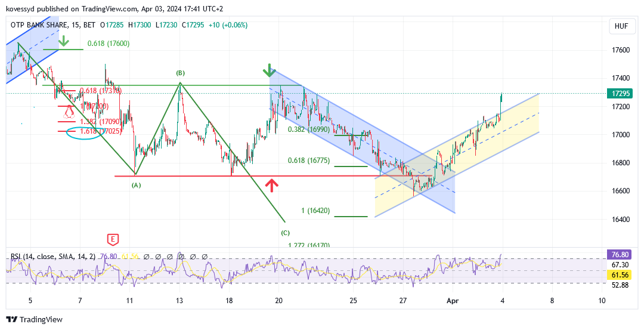Click the kovessyd published on TradingView.com caption
644x330 pixels.
115,8
